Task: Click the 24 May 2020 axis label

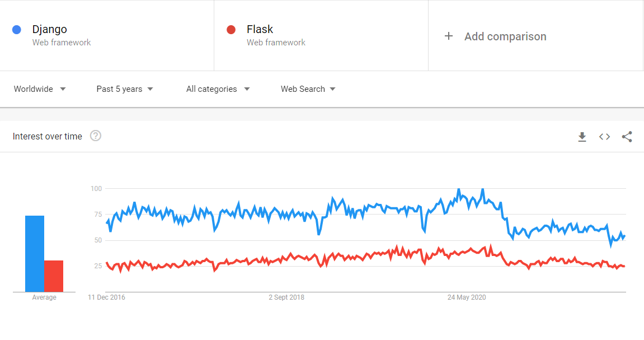Action: click(x=467, y=297)
